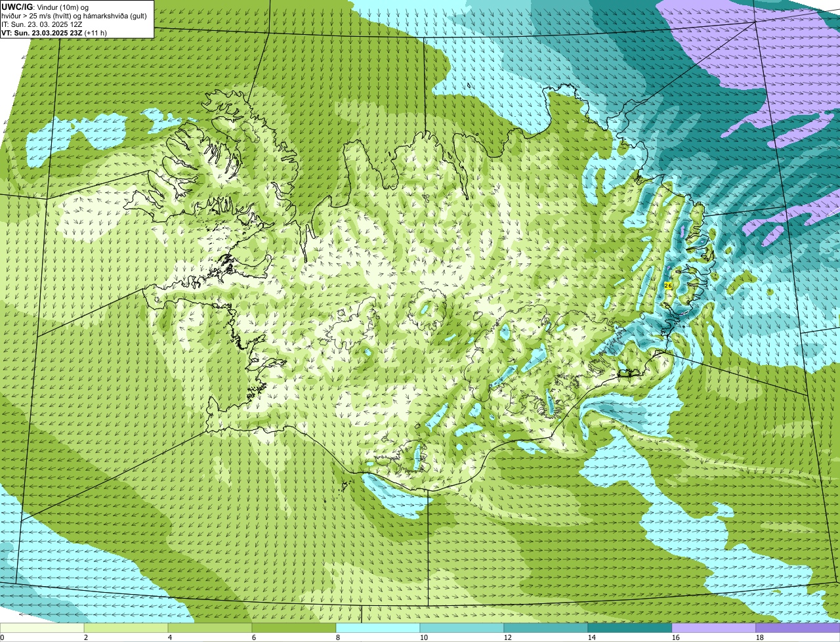Select the 8–10 m/s light cyan legend swatch

click(378, 628)
